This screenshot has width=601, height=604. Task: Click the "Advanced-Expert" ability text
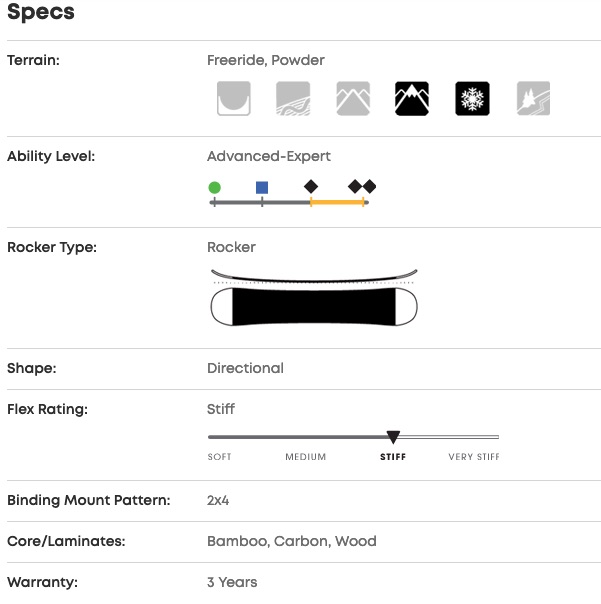click(x=269, y=156)
